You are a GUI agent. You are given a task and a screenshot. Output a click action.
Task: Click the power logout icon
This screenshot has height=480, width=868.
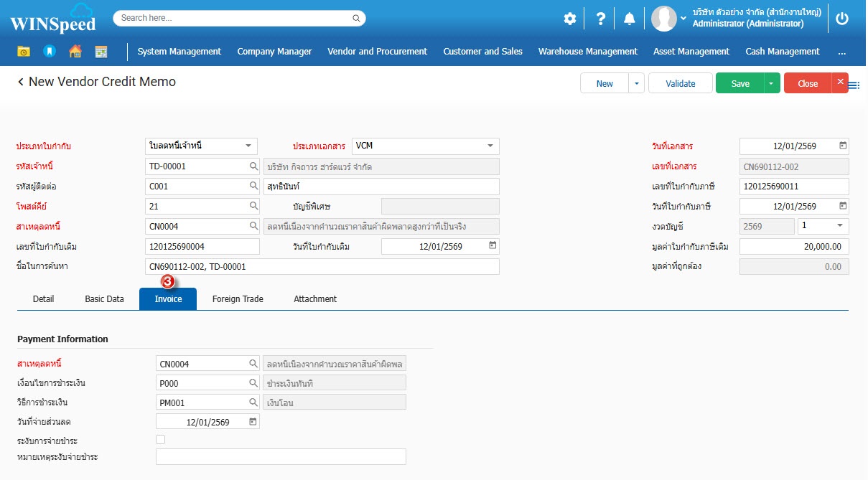(842, 19)
